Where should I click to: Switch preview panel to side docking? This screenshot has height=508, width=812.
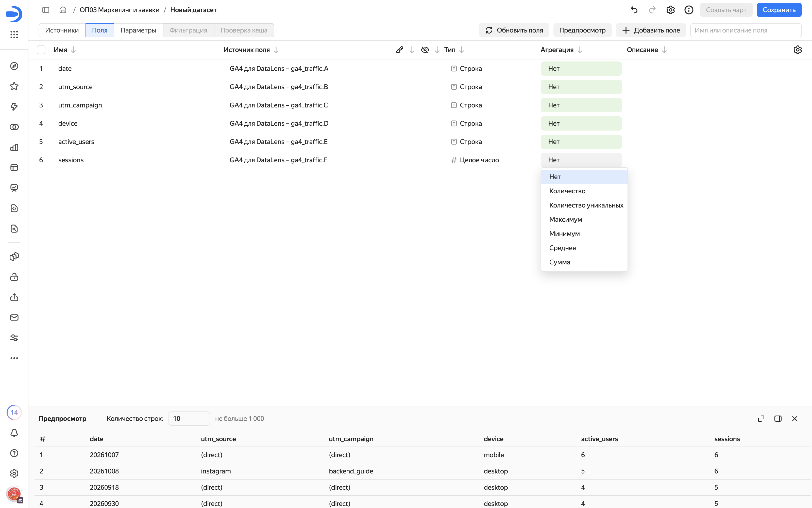[778, 419]
